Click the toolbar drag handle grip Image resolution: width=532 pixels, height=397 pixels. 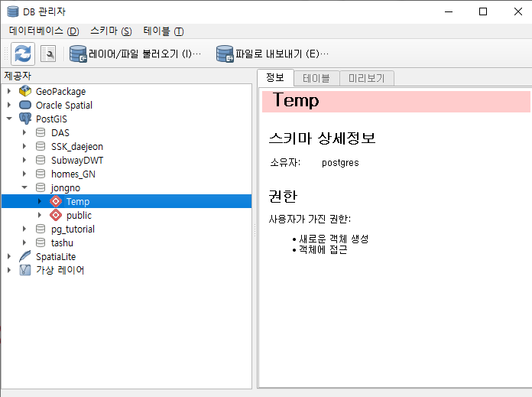click(x=6, y=54)
